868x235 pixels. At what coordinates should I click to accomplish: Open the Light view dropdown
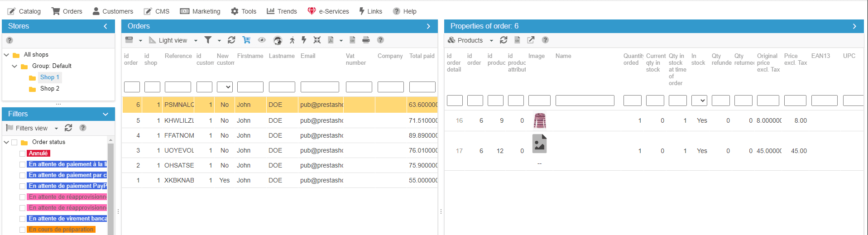pyautogui.click(x=196, y=41)
